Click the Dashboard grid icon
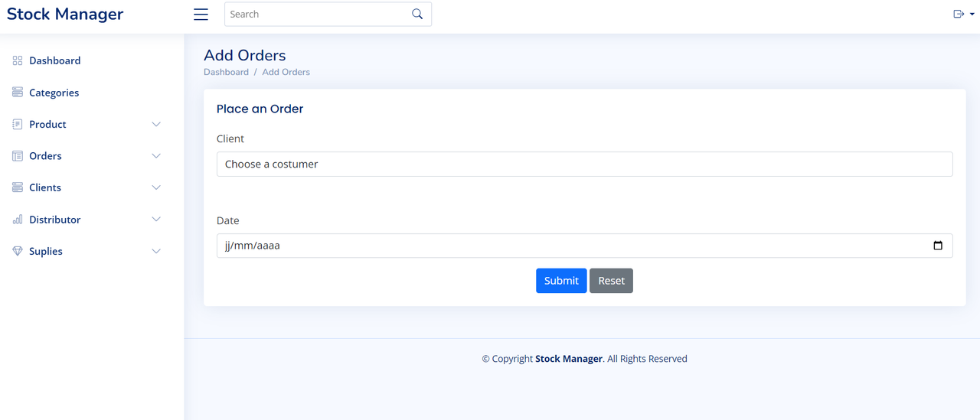The image size is (980, 420). 18,60
